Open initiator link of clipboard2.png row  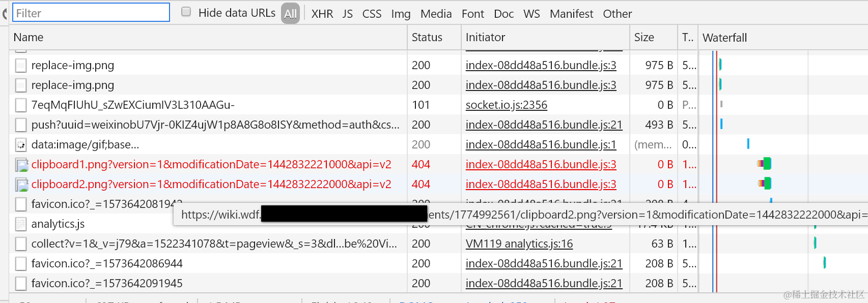[541, 184]
